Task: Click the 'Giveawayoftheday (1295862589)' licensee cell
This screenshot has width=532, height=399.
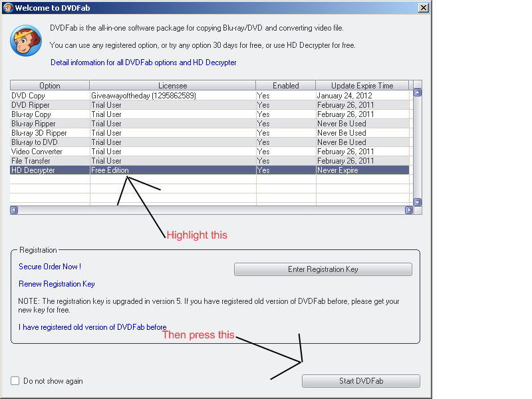Action: [x=173, y=96]
